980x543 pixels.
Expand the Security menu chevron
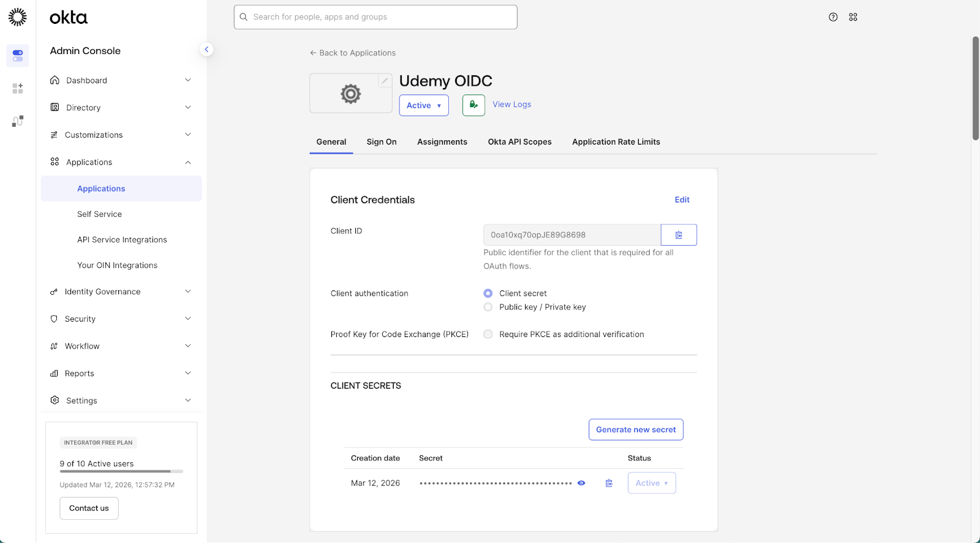point(188,319)
